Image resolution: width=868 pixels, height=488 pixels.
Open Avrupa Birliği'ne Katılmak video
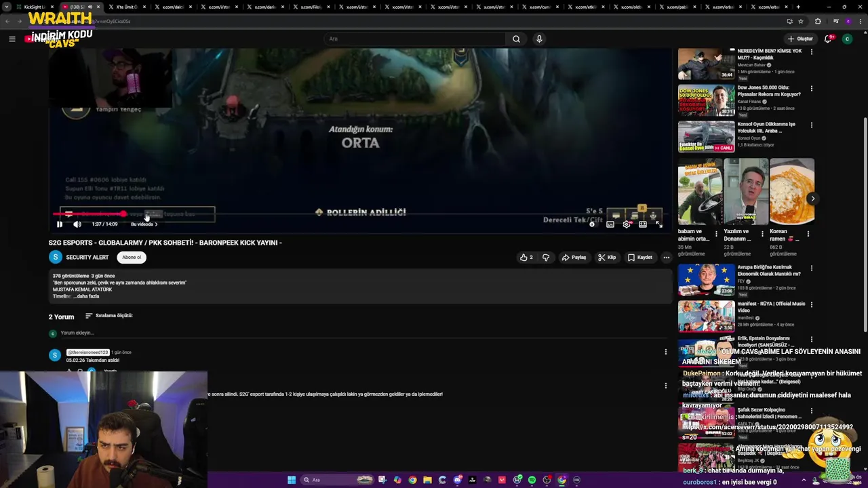(706, 280)
